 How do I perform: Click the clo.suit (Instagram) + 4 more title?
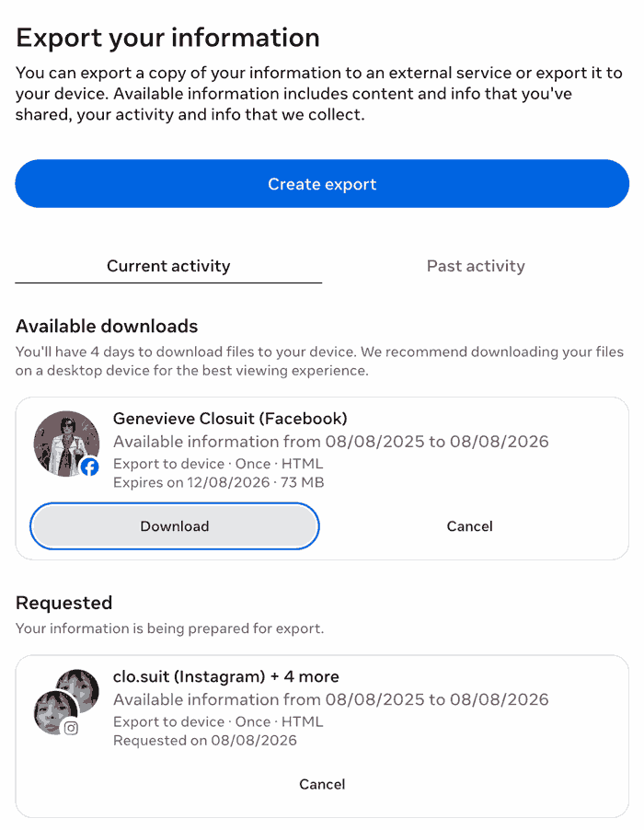point(226,676)
